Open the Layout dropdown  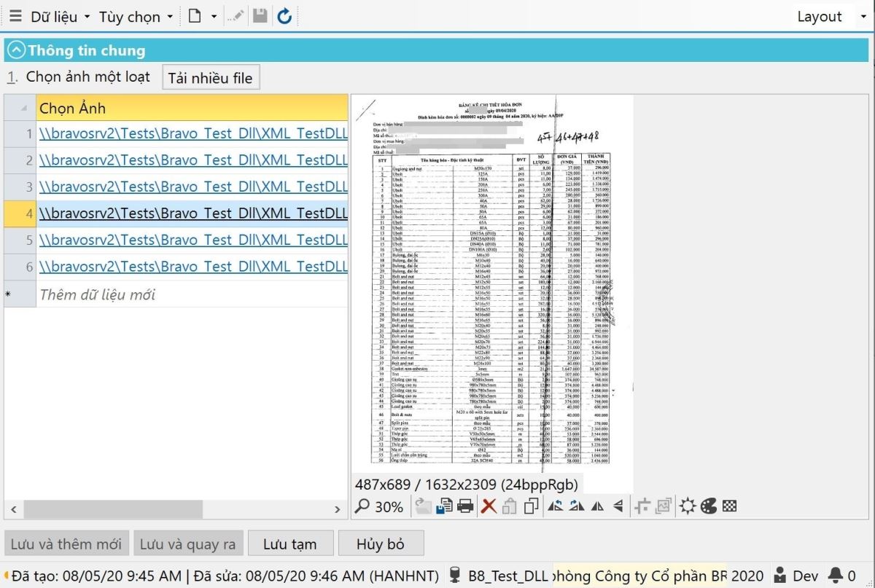tap(827, 16)
